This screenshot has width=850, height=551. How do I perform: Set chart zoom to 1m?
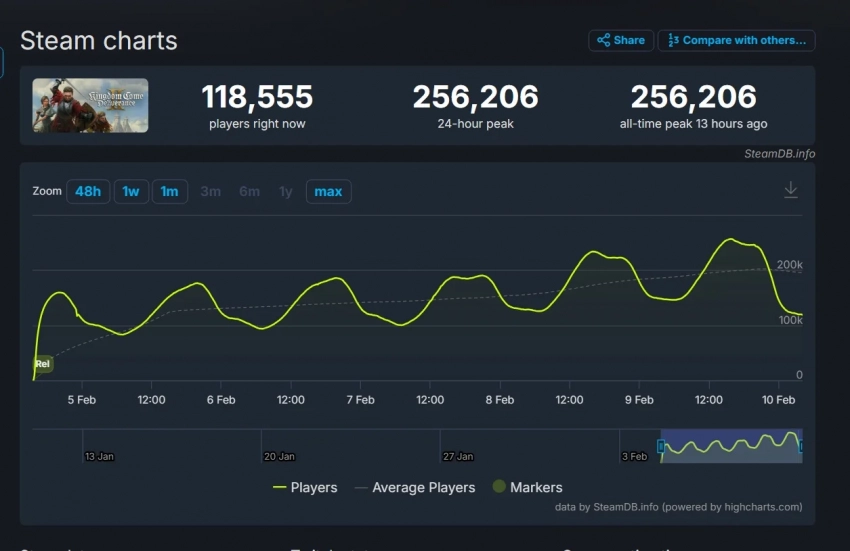[x=169, y=191]
